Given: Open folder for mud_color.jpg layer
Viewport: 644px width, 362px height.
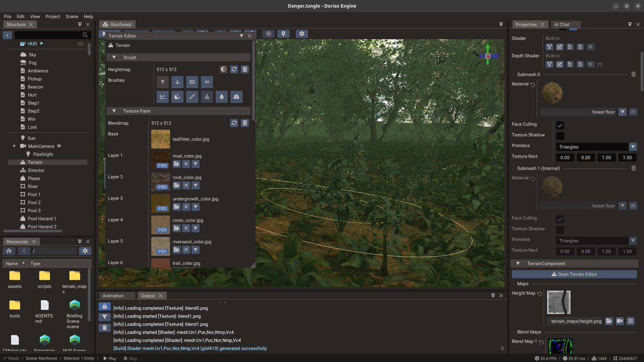Looking at the screenshot, I should [177, 164].
